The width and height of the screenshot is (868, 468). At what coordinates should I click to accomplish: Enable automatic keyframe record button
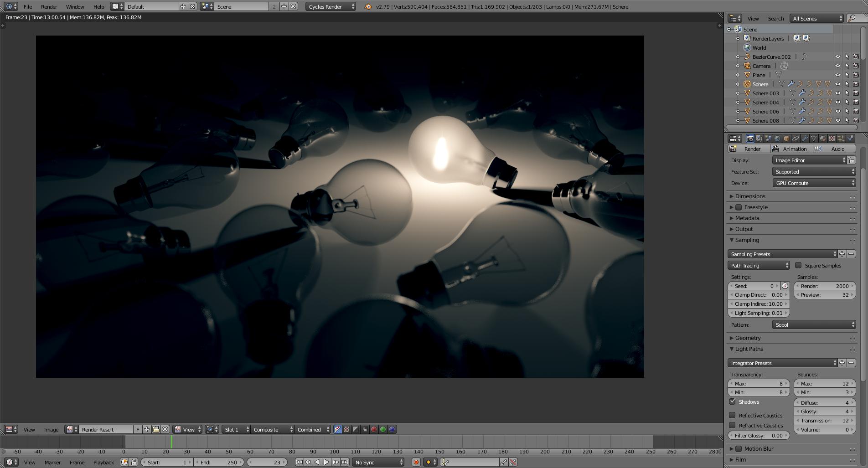[x=416, y=462]
